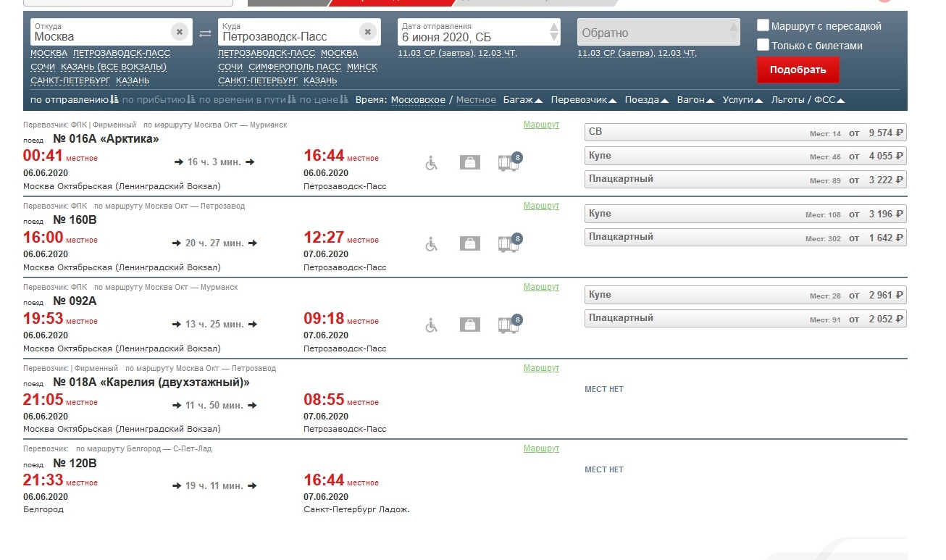Open the Перевозчик filter dropdown

click(583, 100)
